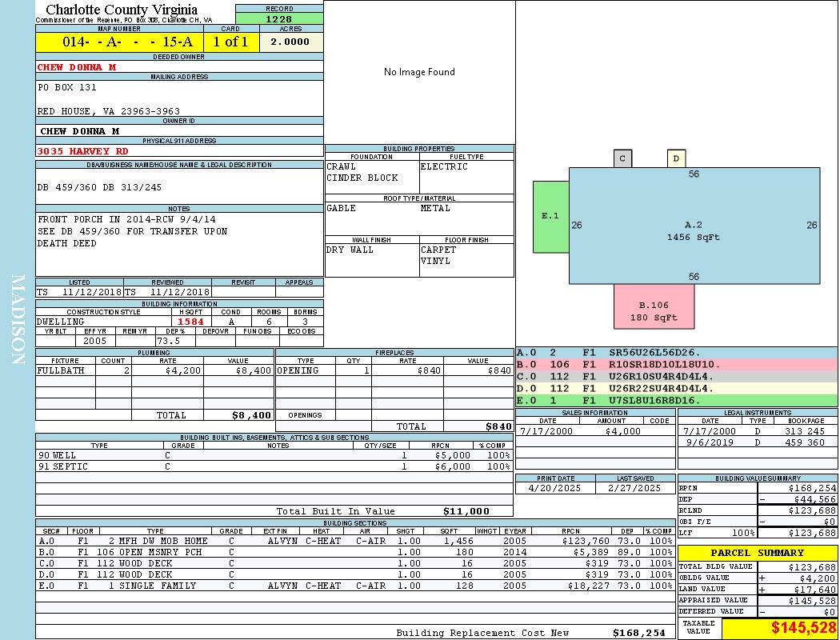The height and width of the screenshot is (640, 840).
Task: Click yellow legend row D.0 112
Action: (x=677, y=389)
